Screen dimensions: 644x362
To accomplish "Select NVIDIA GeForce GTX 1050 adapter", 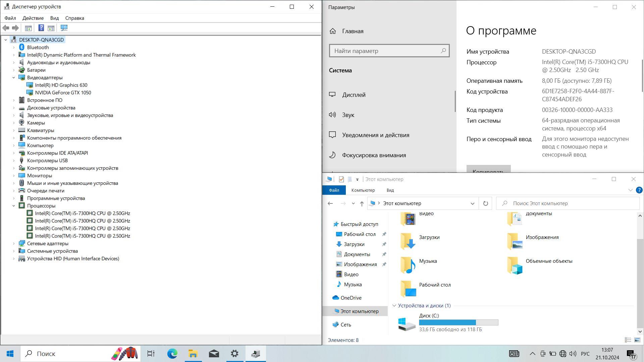I will [x=63, y=93].
